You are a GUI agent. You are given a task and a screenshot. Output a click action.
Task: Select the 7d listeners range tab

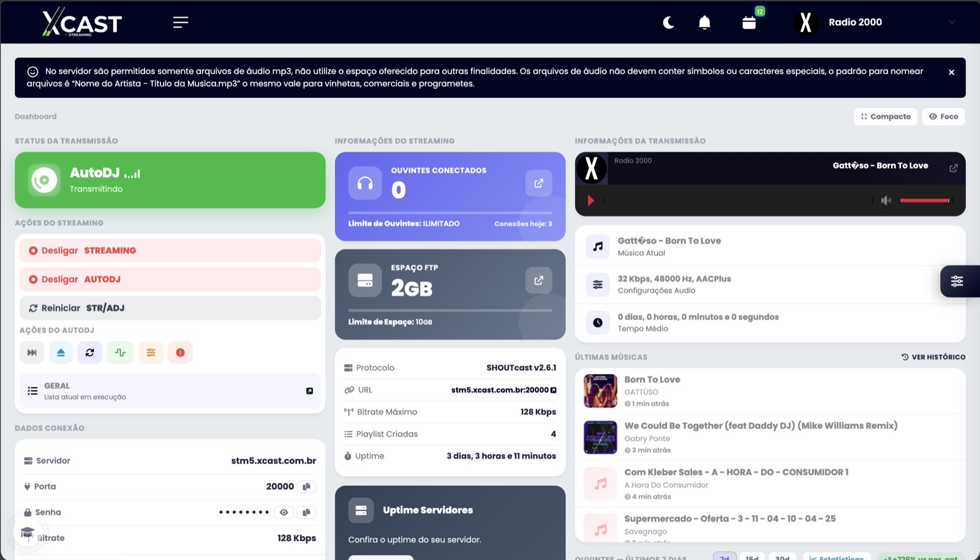tap(725, 557)
